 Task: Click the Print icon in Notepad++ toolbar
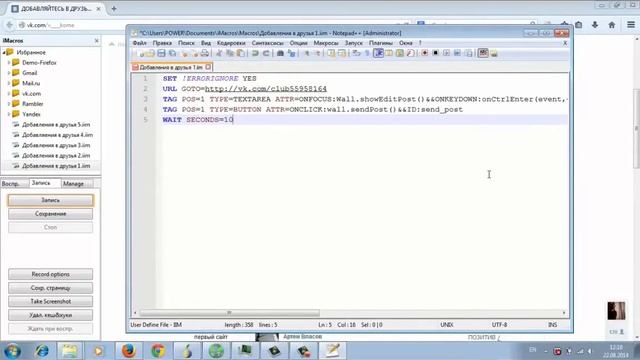[205, 53]
